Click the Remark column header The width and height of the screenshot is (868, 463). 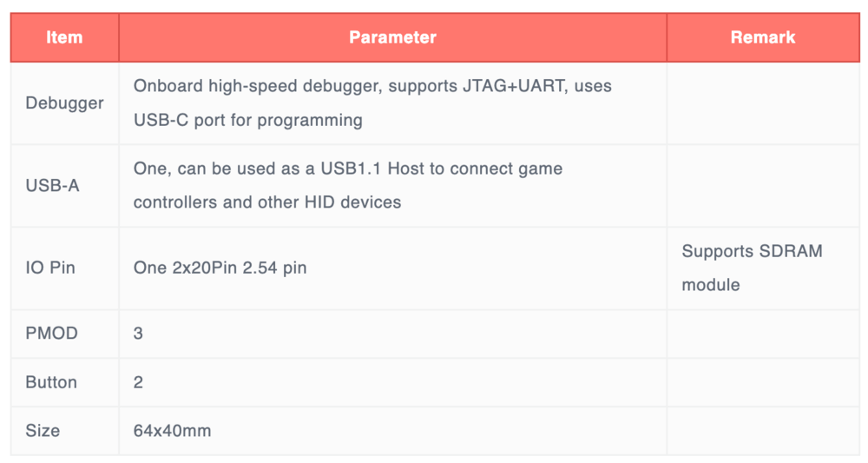point(762,37)
